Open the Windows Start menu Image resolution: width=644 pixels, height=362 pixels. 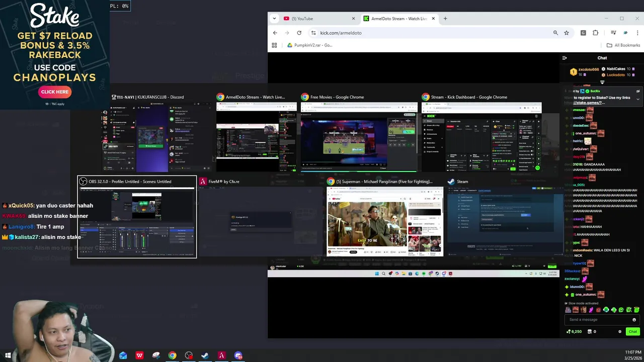coord(8,355)
